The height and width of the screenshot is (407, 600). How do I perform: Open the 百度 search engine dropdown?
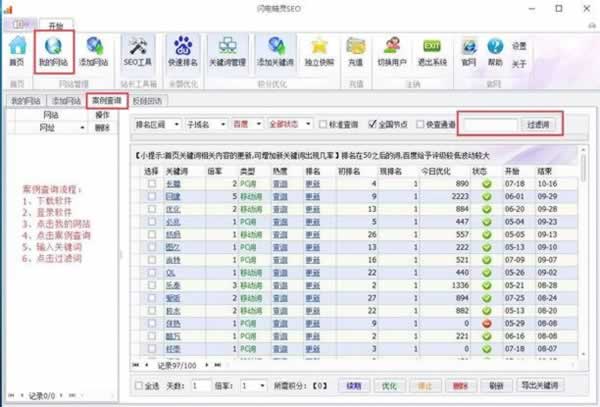tap(243, 124)
